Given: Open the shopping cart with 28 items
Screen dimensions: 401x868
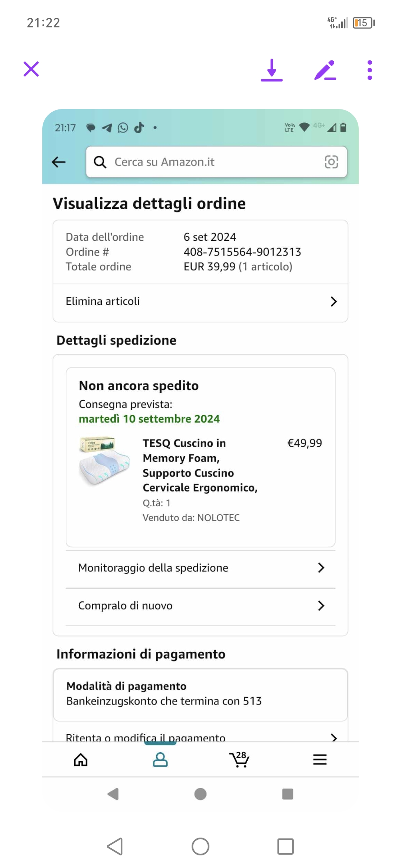Looking at the screenshot, I should tap(239, 760).
